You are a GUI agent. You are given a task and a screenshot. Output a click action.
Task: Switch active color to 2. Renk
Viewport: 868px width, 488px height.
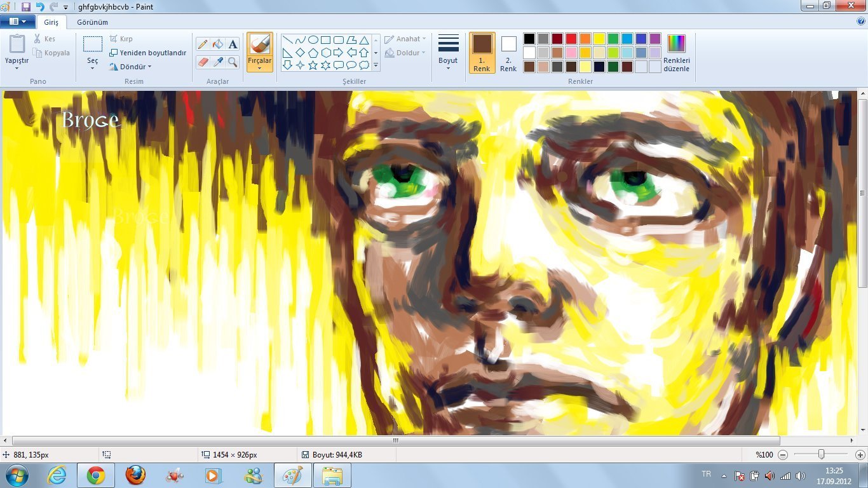(x=508, y=53)
